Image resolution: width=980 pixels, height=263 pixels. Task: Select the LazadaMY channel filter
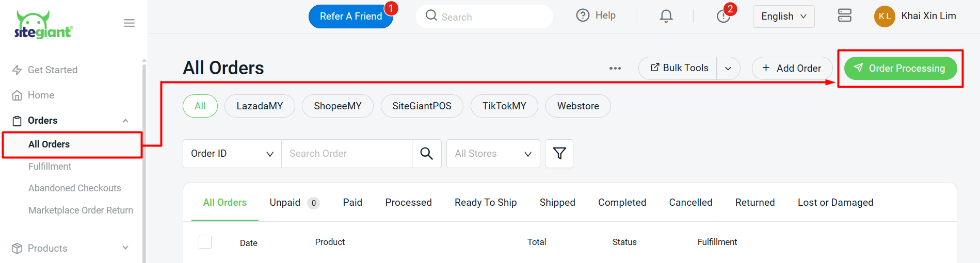(x=260, y=106)
